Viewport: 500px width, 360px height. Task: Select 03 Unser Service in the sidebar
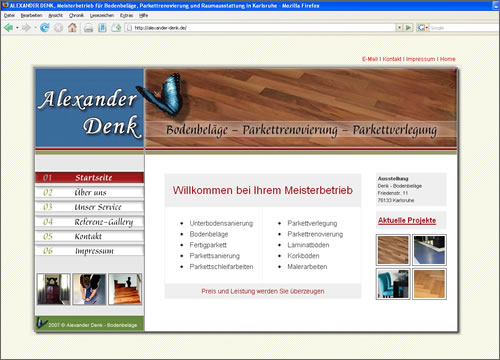coord(89,207)
